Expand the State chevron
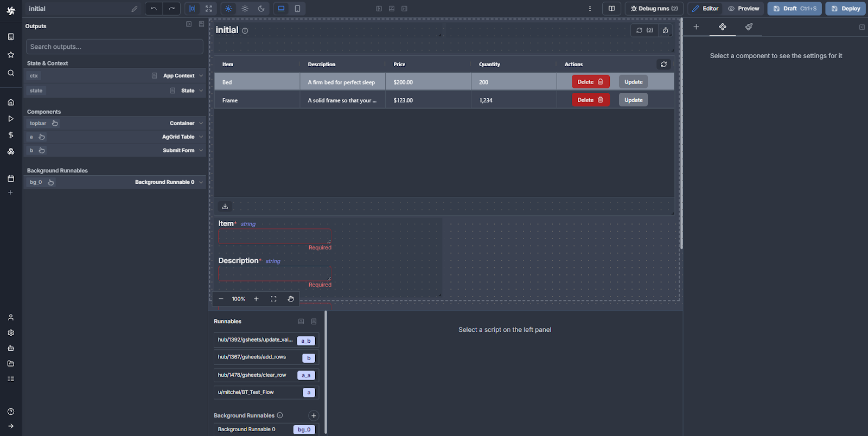 [201, 91]
